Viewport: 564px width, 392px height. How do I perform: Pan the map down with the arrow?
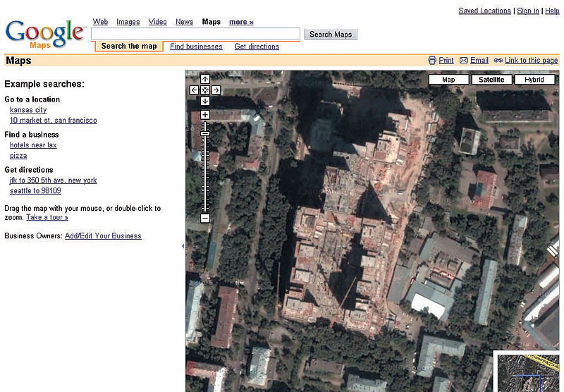tap(205, 101)
